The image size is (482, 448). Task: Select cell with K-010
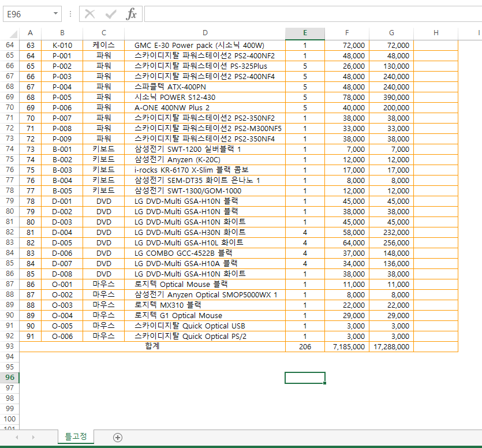click(62, 46)
